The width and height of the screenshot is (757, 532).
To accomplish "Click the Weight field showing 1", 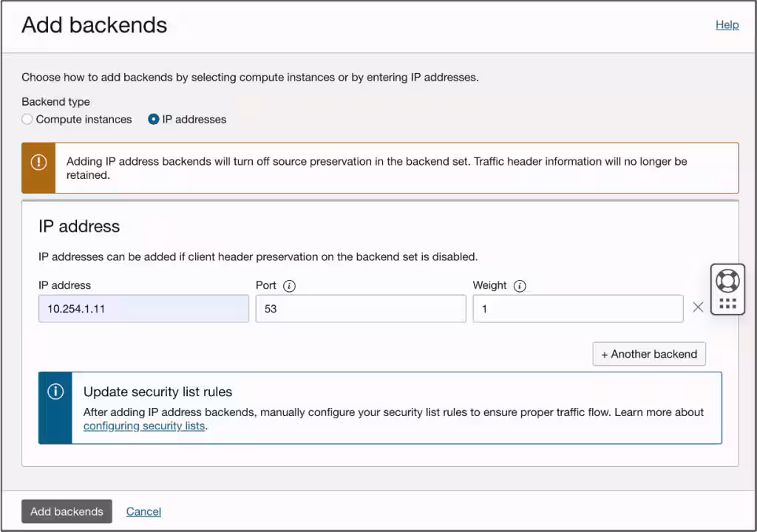I will click(577, 308).
